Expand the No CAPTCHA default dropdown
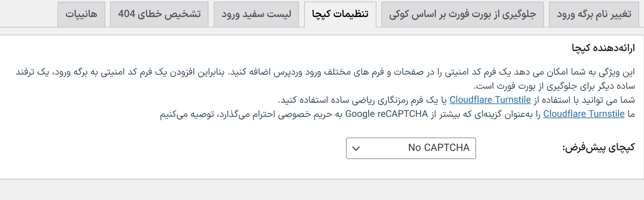The width and height of the screenshot is (644, 200). coord(411,148)
